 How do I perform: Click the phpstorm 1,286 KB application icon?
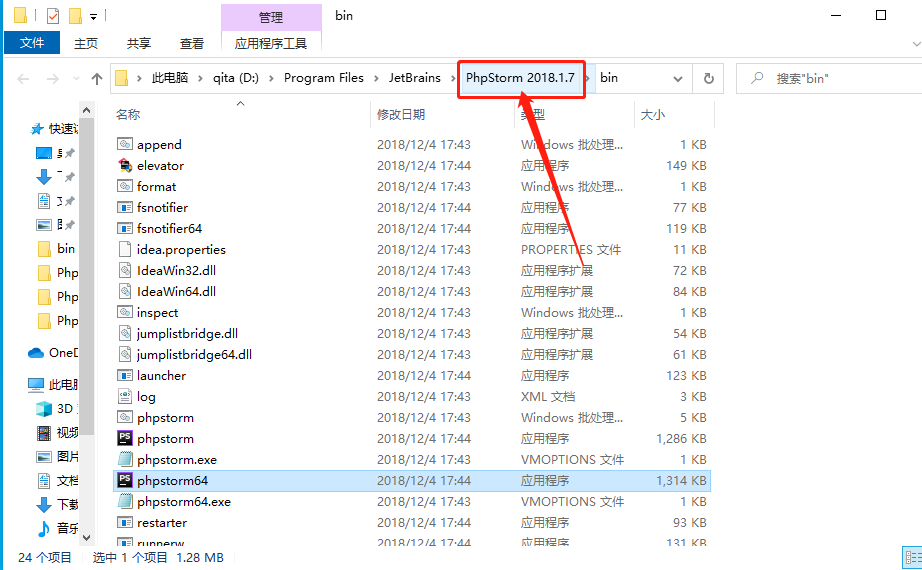click(x=125, y=438)
